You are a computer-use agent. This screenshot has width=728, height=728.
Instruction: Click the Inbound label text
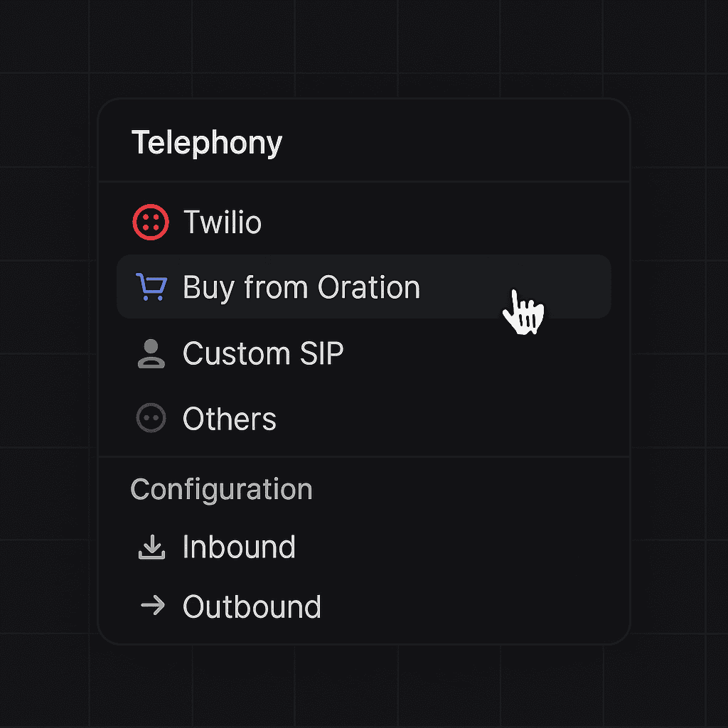point(239,547)
